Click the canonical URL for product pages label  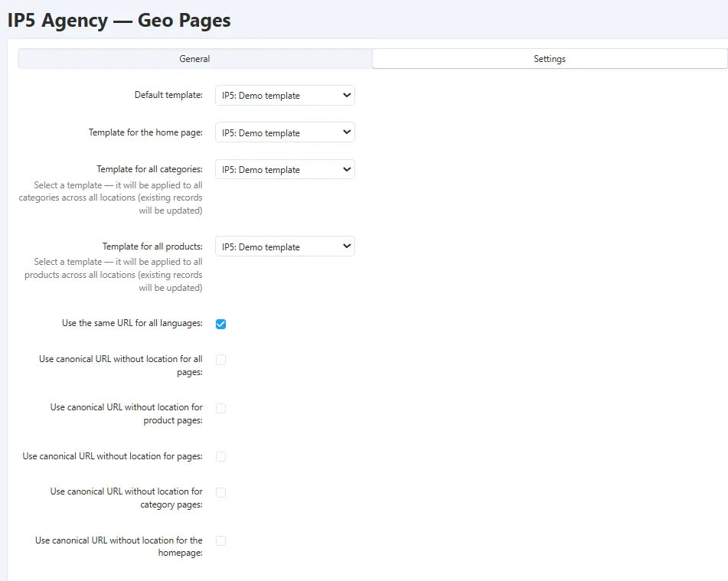pos(126,414)
